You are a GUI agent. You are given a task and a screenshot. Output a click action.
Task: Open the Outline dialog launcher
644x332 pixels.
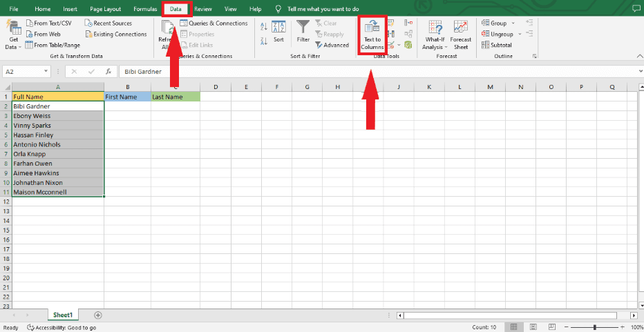(535, 56)
